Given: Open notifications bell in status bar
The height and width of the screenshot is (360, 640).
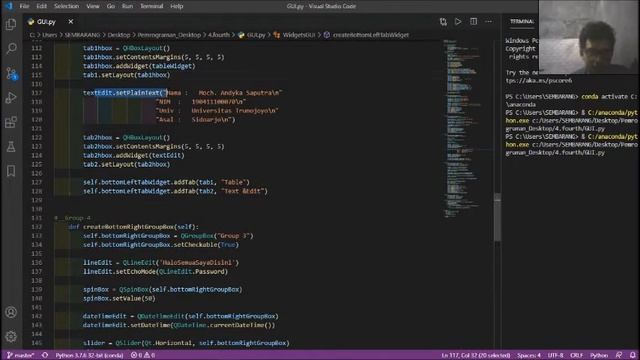Looking at the screenshot, I should tap(633, 355).
